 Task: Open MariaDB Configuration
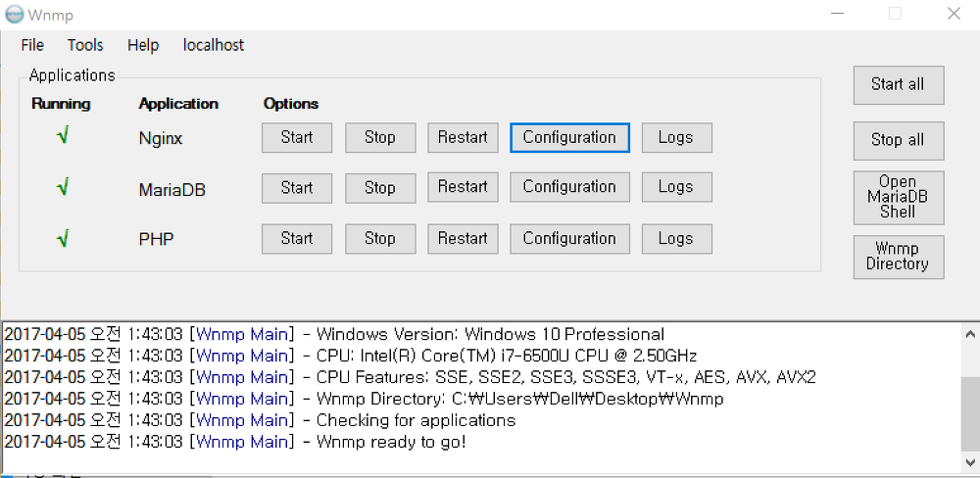(569, 187)
